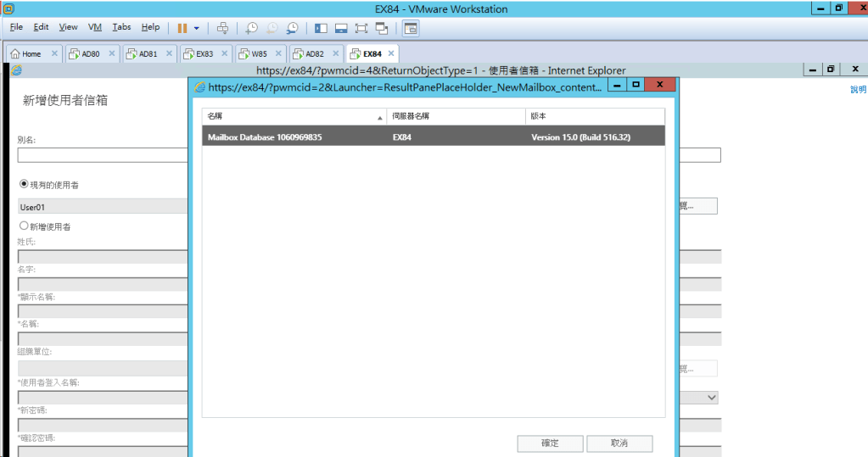Image resolution: width=868 pixels, height=457 pixels.
Task: Click the 別名 input field
Action: point(102,155)
